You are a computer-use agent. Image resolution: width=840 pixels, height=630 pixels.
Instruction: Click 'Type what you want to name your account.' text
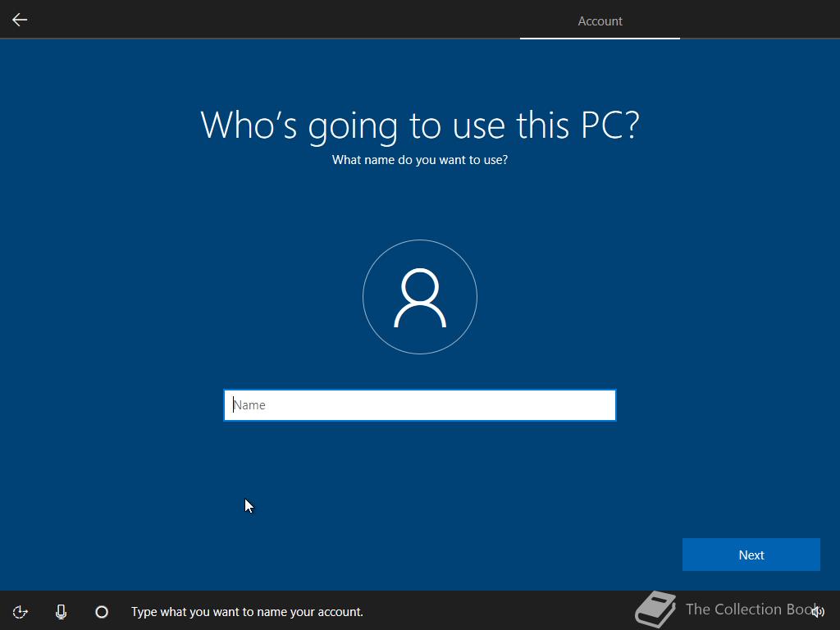point(247,612)
